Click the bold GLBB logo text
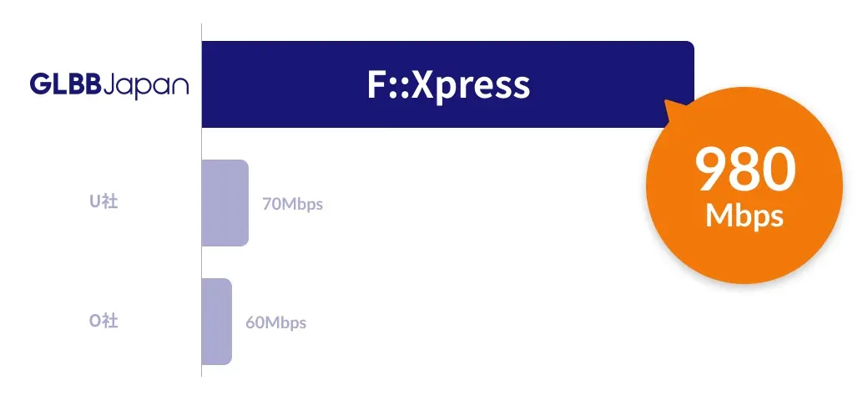This screenshot has height=401, width=868. coord(65,84)
